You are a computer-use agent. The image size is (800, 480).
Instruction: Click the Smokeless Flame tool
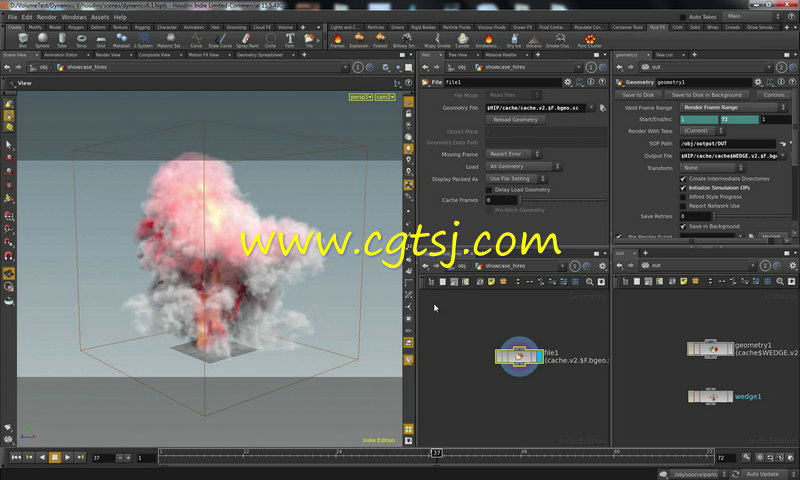(488, 40)
